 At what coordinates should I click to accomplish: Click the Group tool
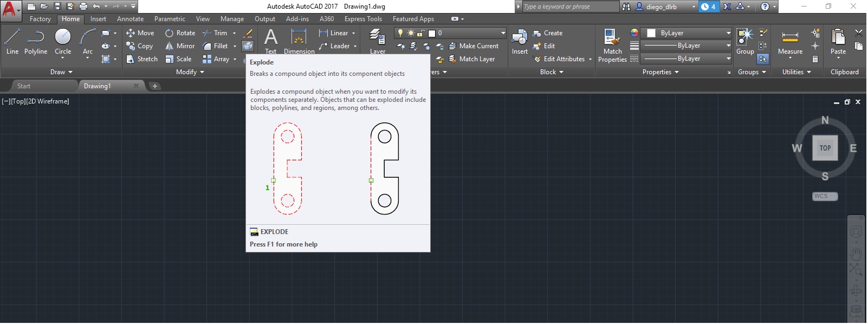tap(745, 41)
